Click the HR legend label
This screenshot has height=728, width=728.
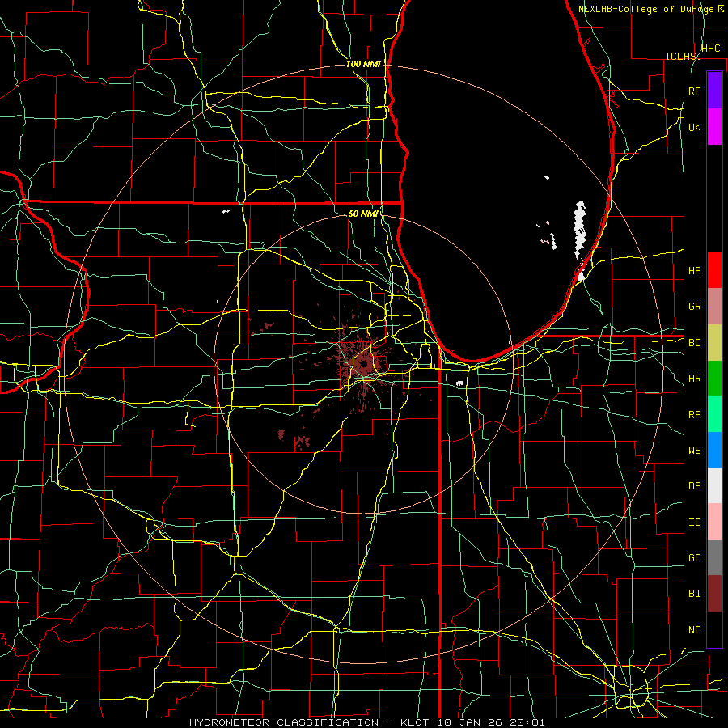coord(694,379)
